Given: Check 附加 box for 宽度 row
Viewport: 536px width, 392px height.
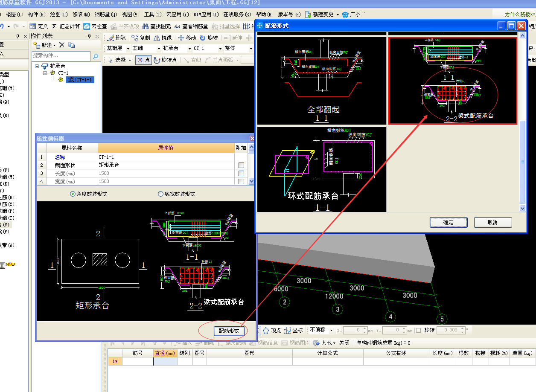Looking at the screenshot, I should 241,181.
